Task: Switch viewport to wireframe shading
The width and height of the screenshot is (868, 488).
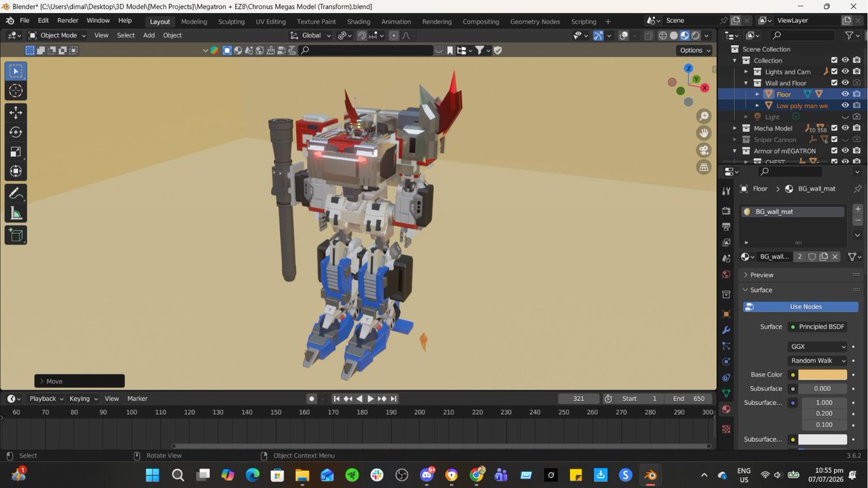Action: tap(663, 35)
